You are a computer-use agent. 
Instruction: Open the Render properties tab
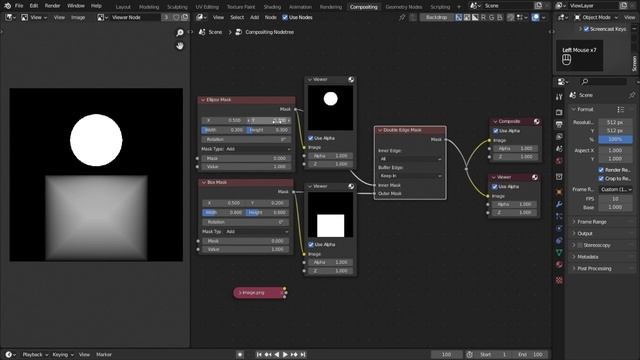pos(559,112)
